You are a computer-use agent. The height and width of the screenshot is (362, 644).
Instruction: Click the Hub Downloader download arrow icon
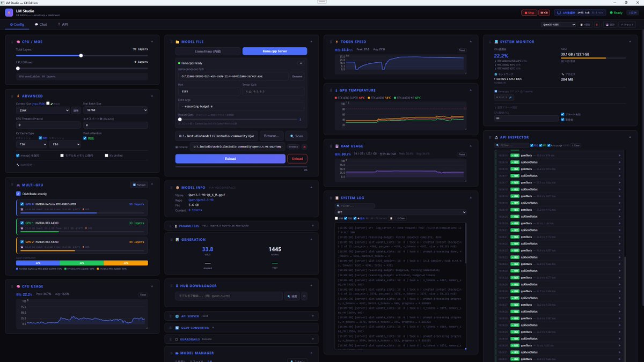click(177, 286)
